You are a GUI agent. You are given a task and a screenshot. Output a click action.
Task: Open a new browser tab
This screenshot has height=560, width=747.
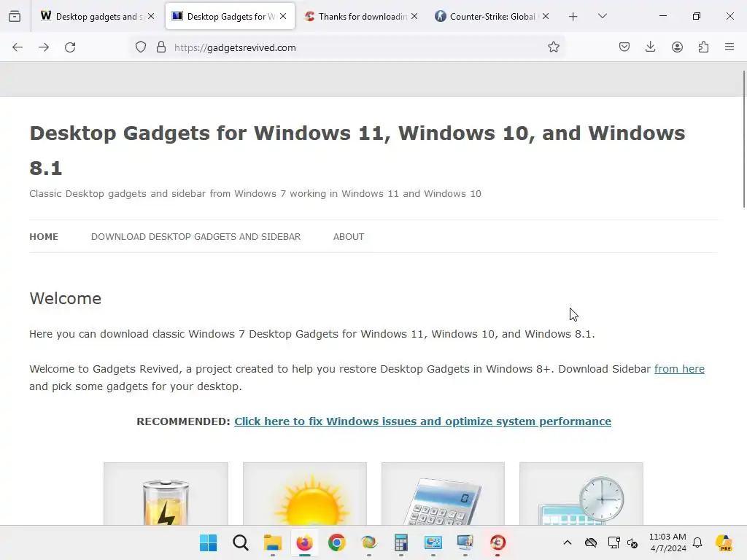[x=573, y=17]
